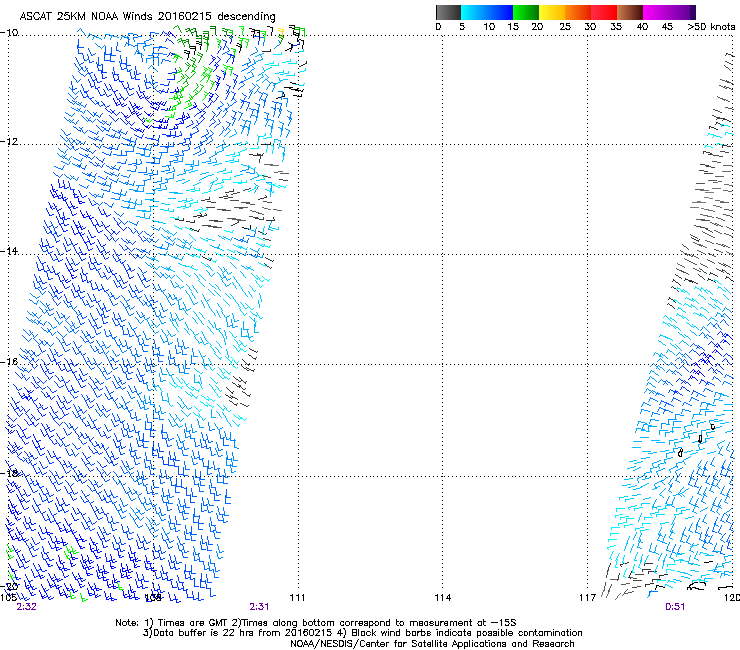Click the '-16' latitude axis label
The height and width of the screenshot is (650, 740).
click(x=9, y=362)
